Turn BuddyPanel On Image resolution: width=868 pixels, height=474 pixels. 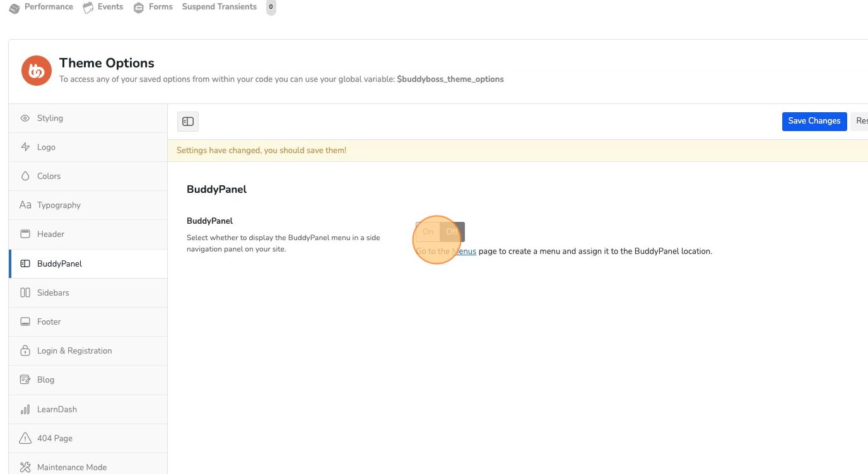tap(428, 232)
